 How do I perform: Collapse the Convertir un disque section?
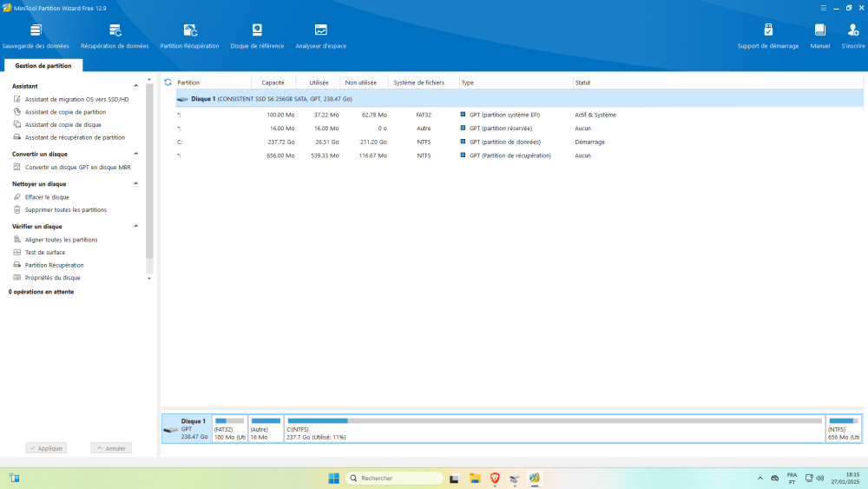pyautogui.click(x=135, y=154)
